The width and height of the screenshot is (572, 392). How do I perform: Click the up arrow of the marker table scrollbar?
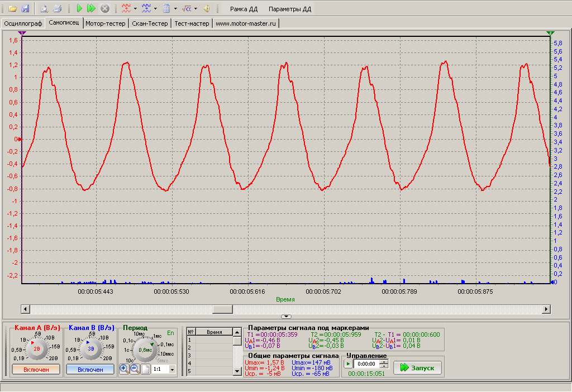coord(237,332)
